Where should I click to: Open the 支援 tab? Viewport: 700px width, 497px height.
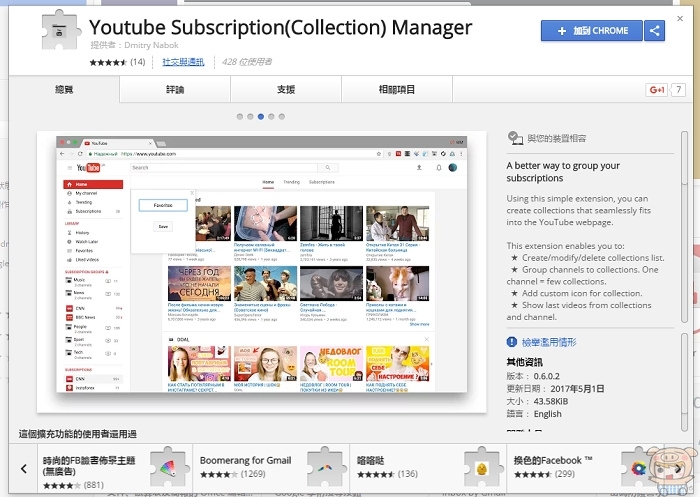[286, 90]
